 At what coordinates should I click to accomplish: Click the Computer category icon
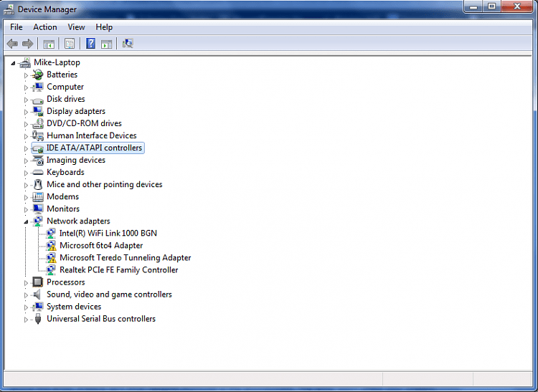click(x=38, y=87)
